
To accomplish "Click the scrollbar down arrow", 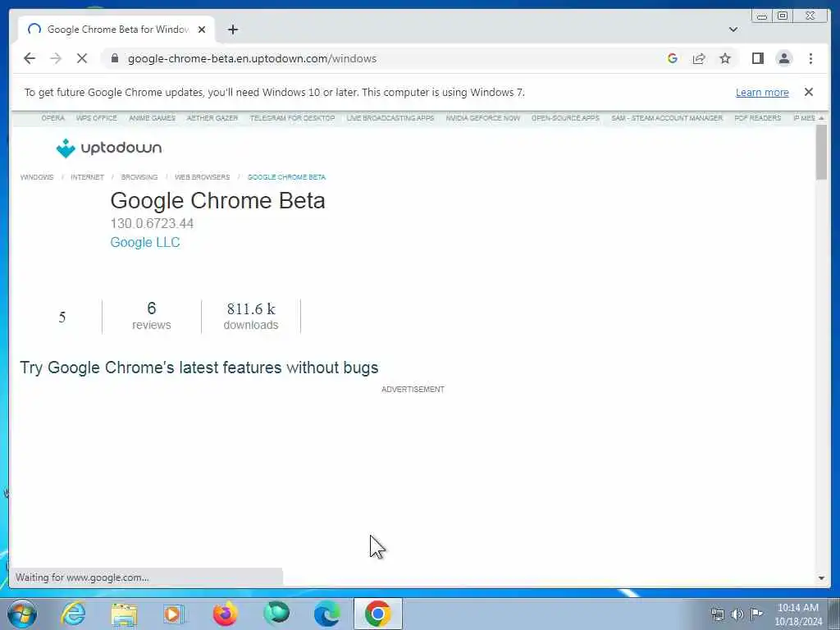I will tap(821, 578).
